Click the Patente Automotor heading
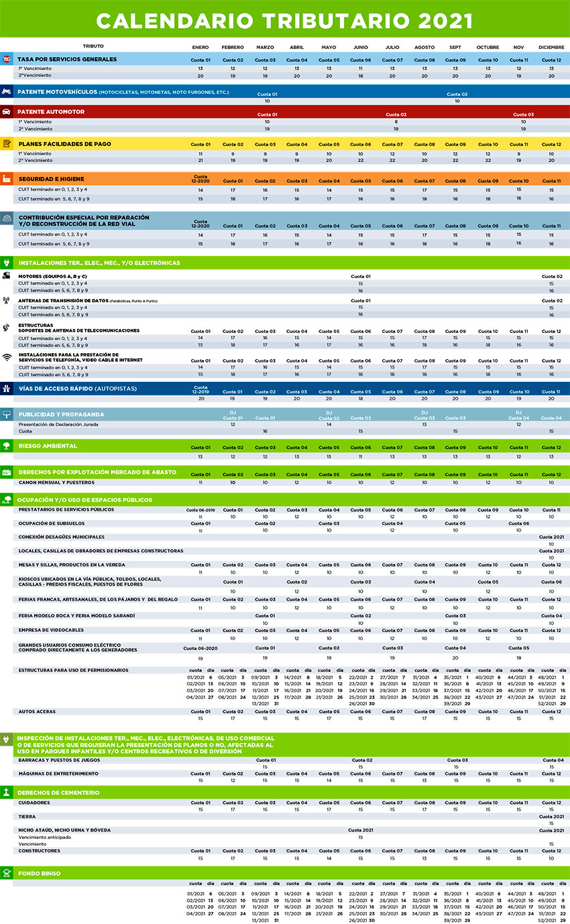 [50, 111]
